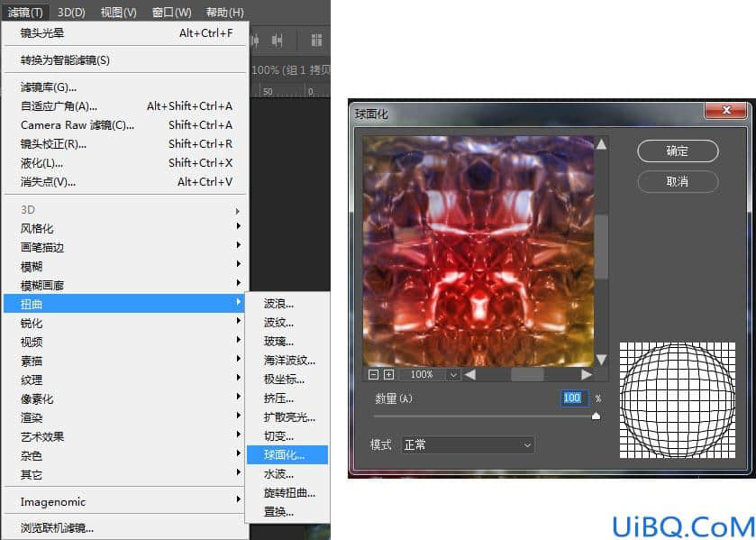Open the 窗口(W) menu
This screenshot has height=540, width=756.
(x=171, y=12)
